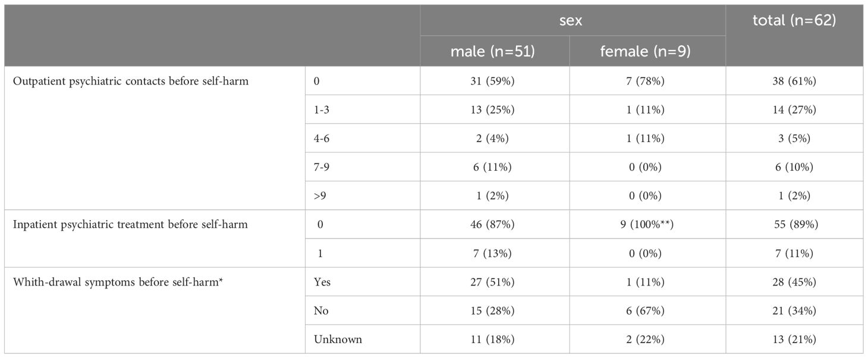The width and height of the screenshot is (868, 358).
Task: Click the '27 (51%)' male withdrawal cell
Action: tap(495, 282)
